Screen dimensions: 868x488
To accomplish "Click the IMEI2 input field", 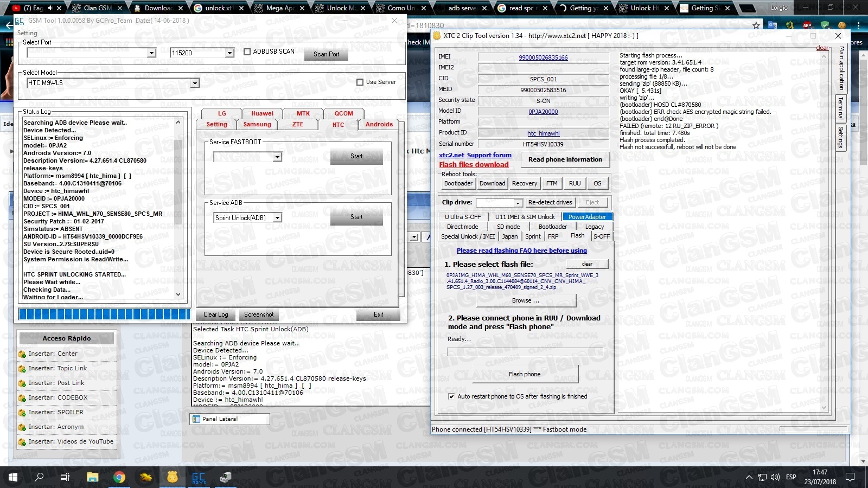I will coord(543,68).
